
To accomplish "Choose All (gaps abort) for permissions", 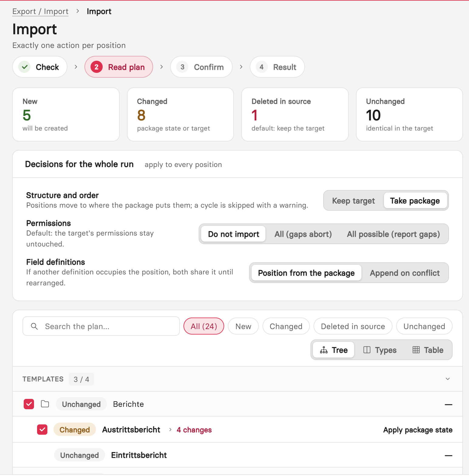I will tap(303, 234).
